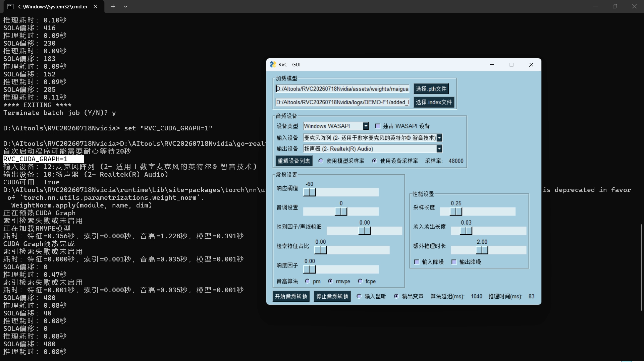Select the rmvpe pitch algorithm radio
Viewport: 644px width, 362px height.
[330, 281]
